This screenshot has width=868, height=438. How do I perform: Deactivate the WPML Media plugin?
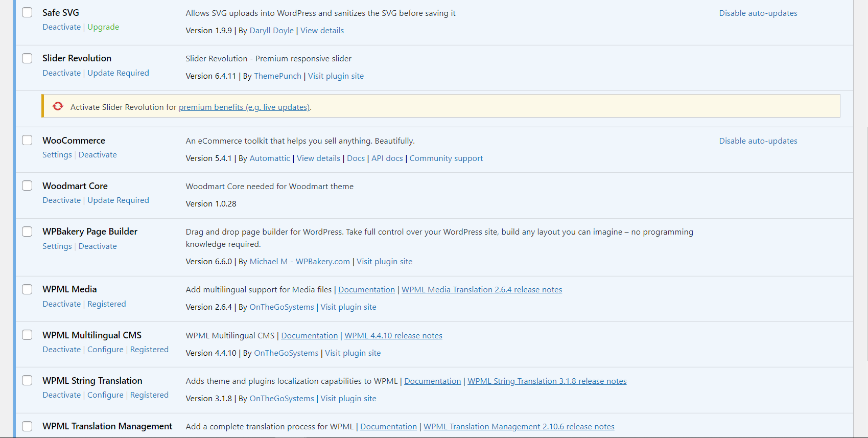pyautogui.click(x=61, y=304)
